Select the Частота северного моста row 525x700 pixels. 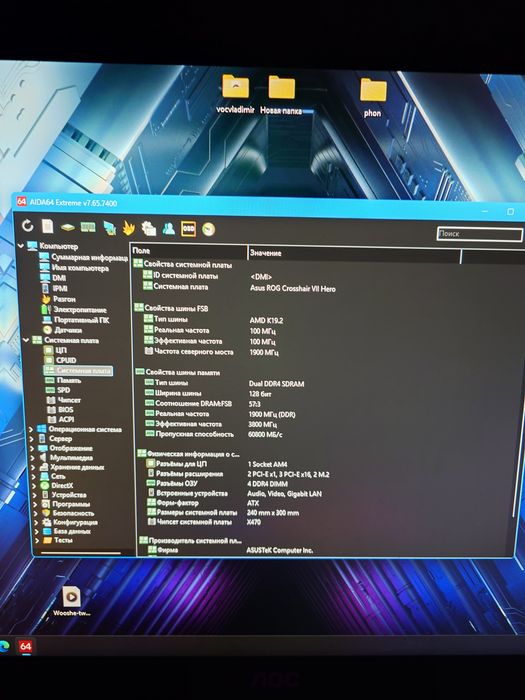tap(211, 352)
